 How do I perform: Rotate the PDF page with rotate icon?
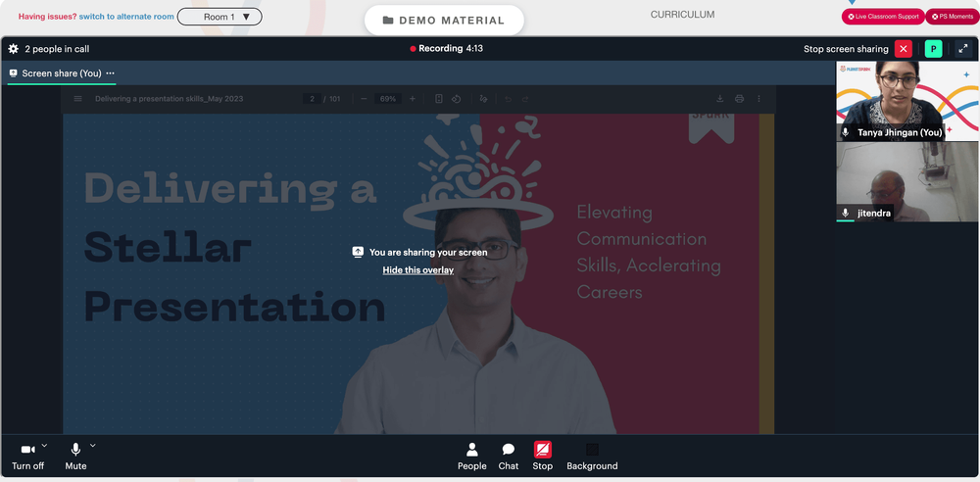[x=457, y=99]
